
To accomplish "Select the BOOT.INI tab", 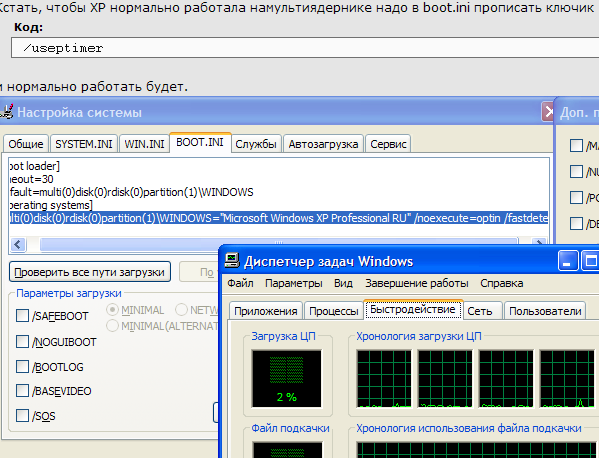I will pos(200,142).
